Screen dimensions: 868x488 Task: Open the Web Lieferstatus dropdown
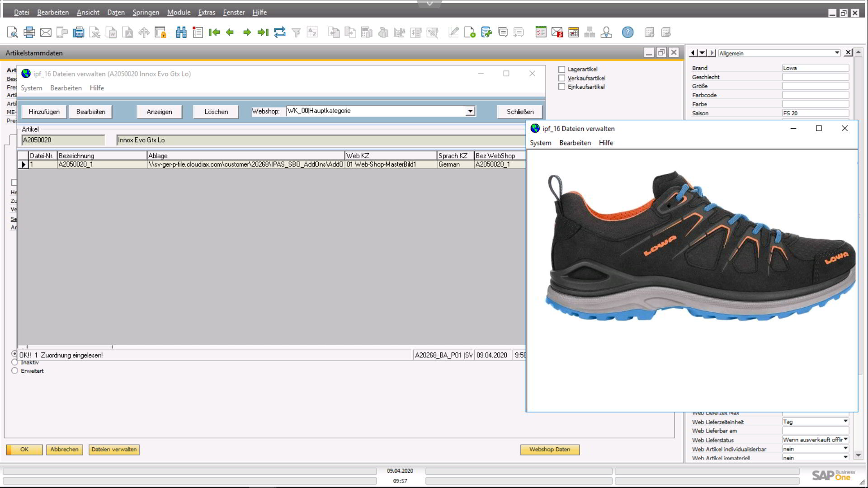[845, 439]
